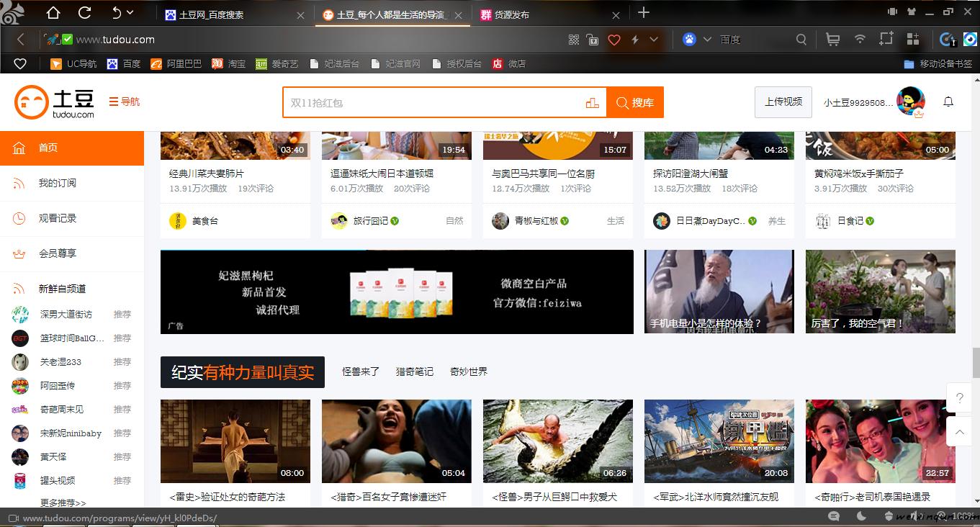Click the red heart favorite icon
This screenshot has width=980, height=527.
(x=614, y=40)
